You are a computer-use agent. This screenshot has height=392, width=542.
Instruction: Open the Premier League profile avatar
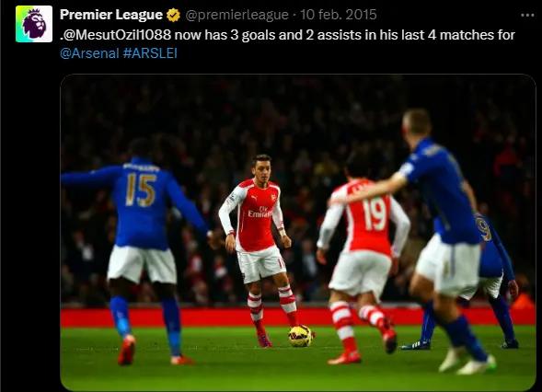(x=34, y=24)
